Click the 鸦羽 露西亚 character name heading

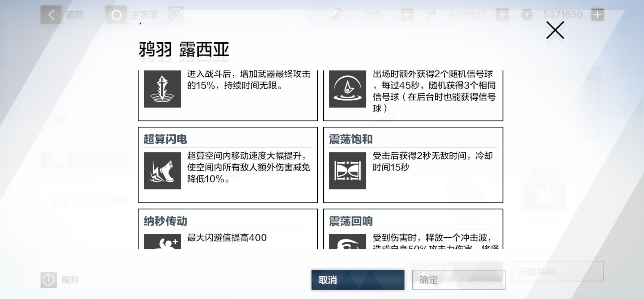[184, 50]
